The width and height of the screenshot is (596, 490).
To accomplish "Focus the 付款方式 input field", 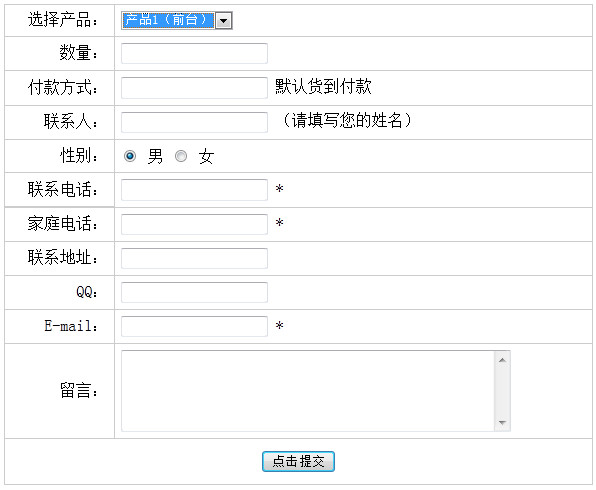I will 194,88.
